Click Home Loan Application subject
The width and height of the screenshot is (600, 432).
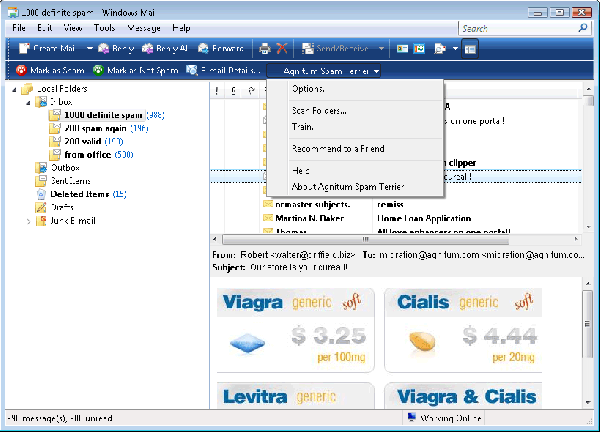pos(424,218)
